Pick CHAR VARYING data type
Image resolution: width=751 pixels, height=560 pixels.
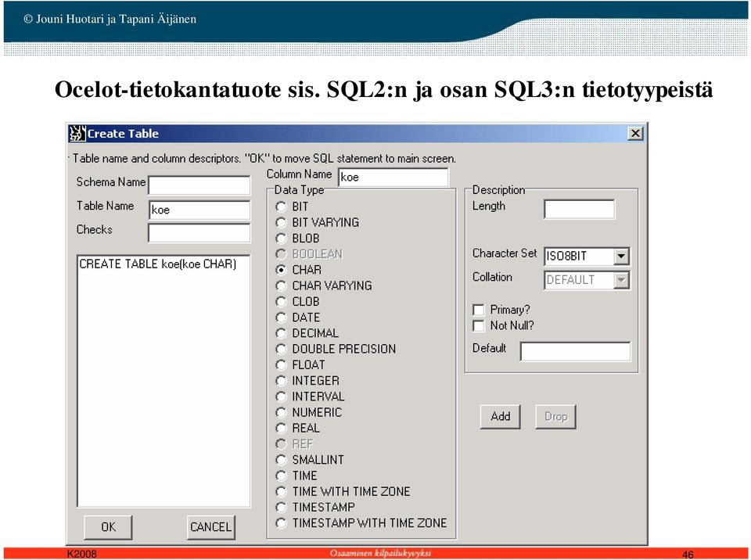click(281, 286)
